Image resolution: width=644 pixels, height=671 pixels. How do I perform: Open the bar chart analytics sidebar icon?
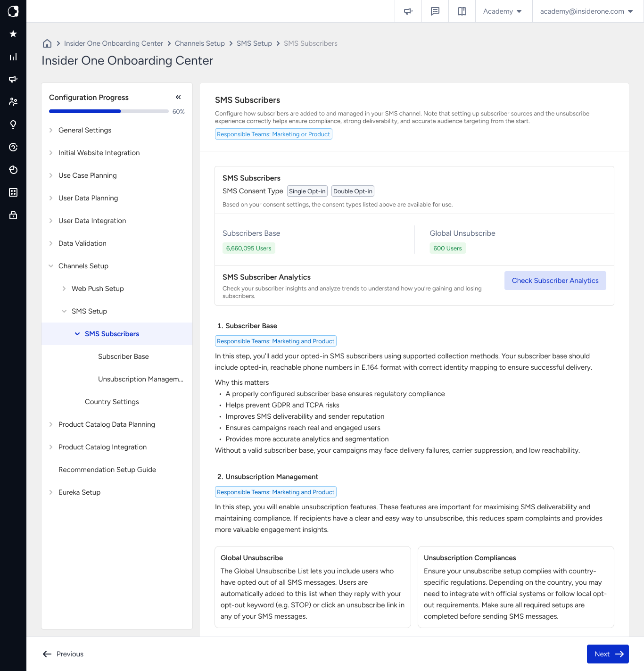click(x=13, y=57)
